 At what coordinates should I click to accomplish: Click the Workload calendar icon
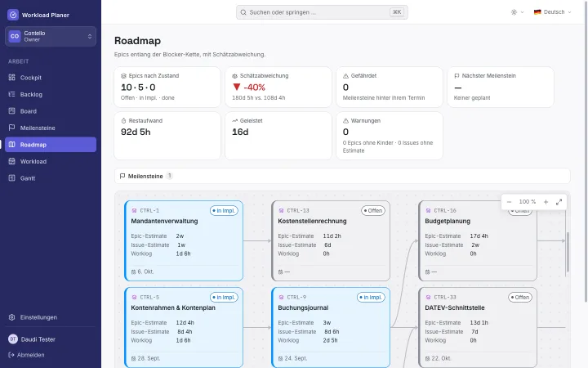point(12,161)
